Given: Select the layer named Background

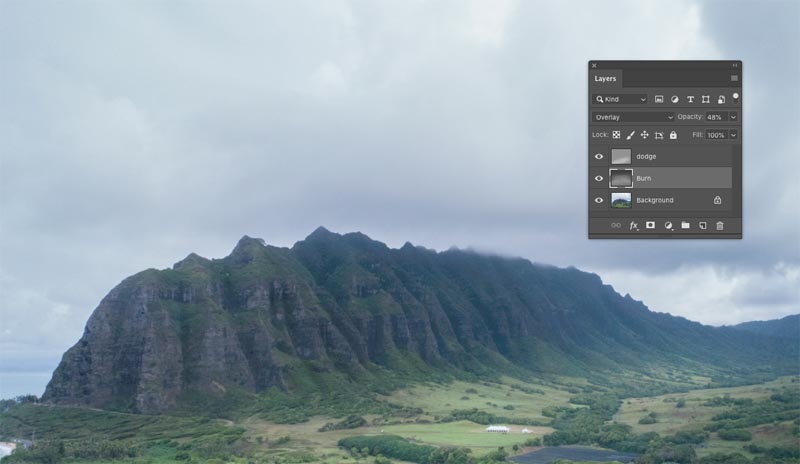Looking at the screenshot, I should (x=655, y=200).
